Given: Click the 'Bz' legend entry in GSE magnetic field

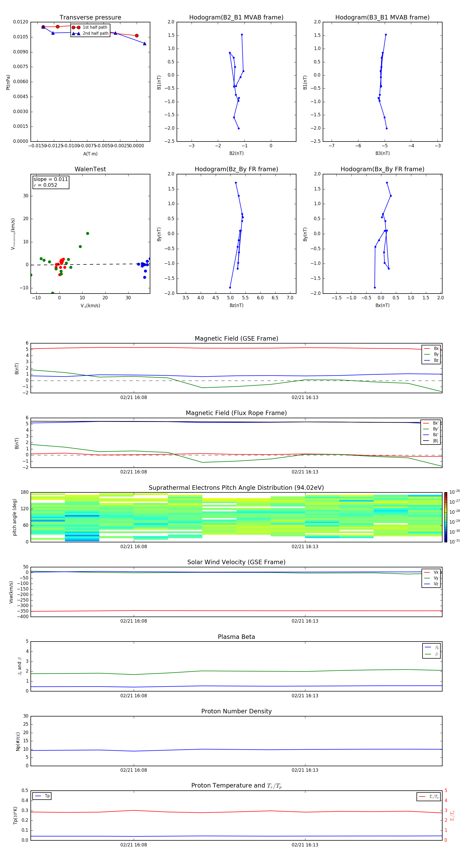Looking at the screenshot, I should coord(431,360).
